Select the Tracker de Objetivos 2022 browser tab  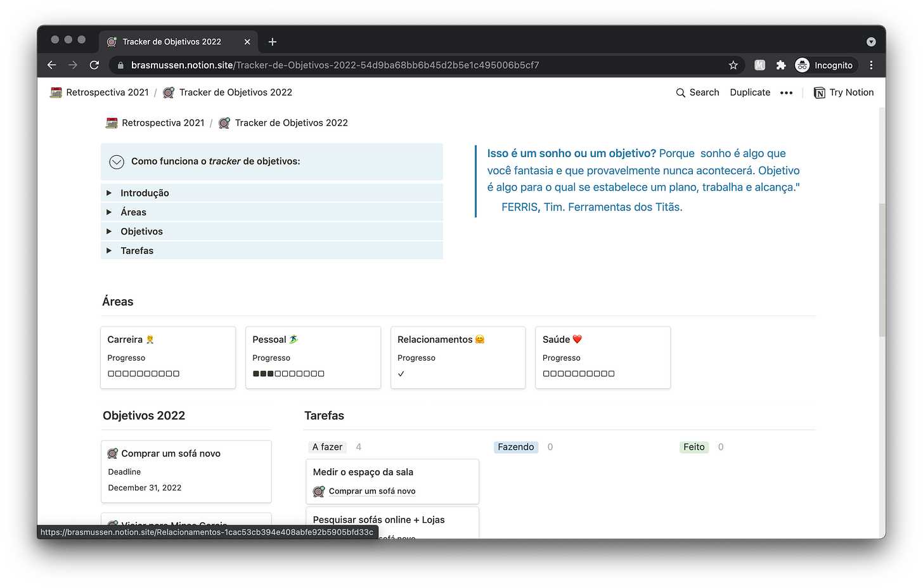pos(179,42)
